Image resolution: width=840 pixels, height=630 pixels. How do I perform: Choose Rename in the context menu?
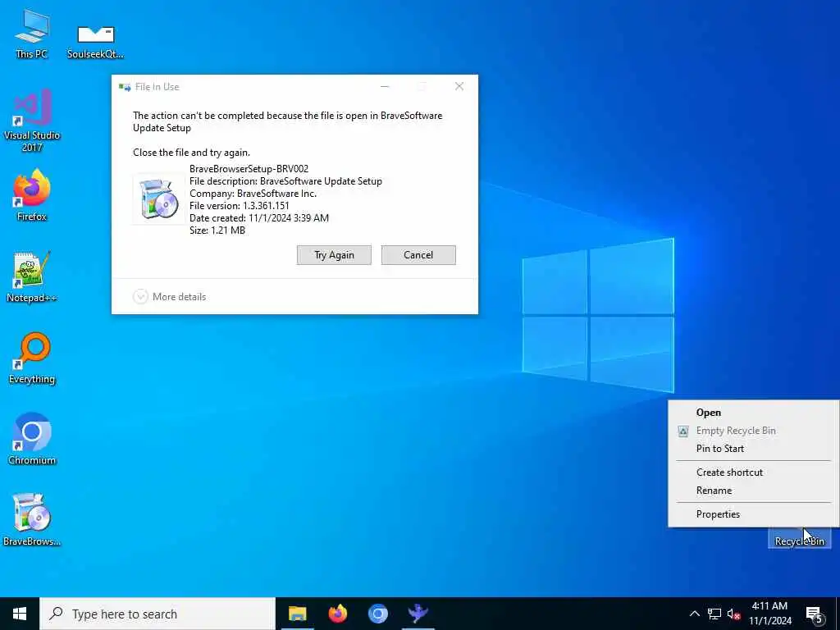click(754, 491)
